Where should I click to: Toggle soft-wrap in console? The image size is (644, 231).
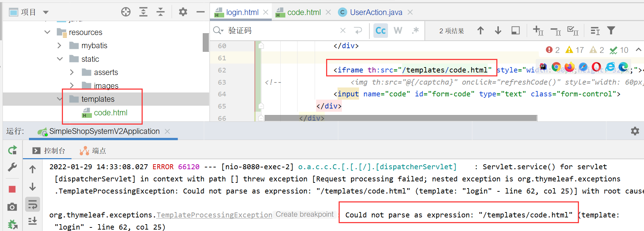[x=33, y=205]
